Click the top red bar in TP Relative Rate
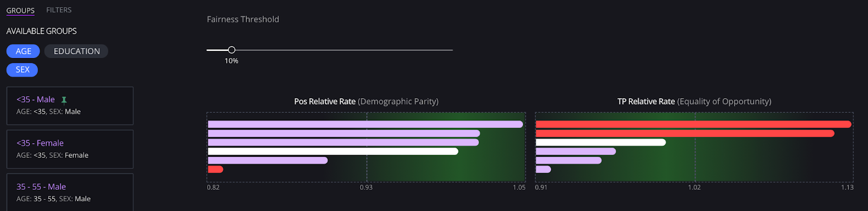868x211 pixels. pos(693,124)
